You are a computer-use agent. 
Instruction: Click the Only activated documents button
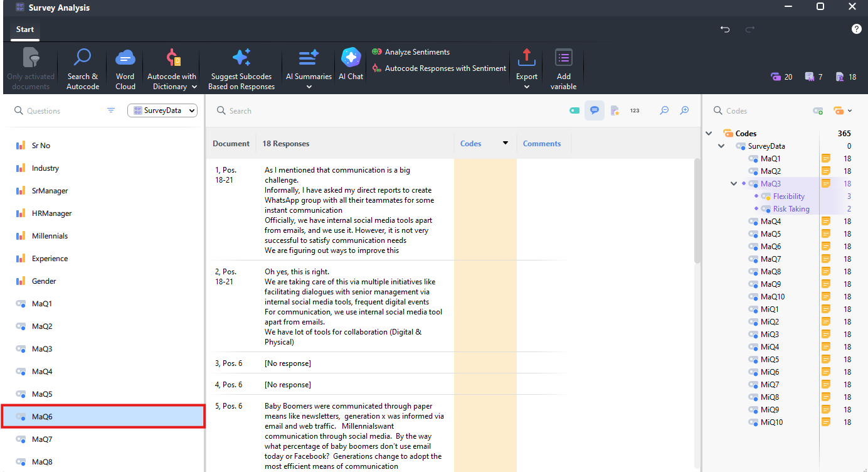(31, 69)
